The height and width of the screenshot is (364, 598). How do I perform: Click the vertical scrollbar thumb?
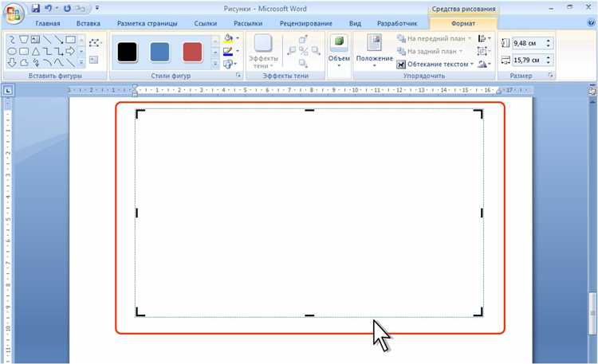592,312
